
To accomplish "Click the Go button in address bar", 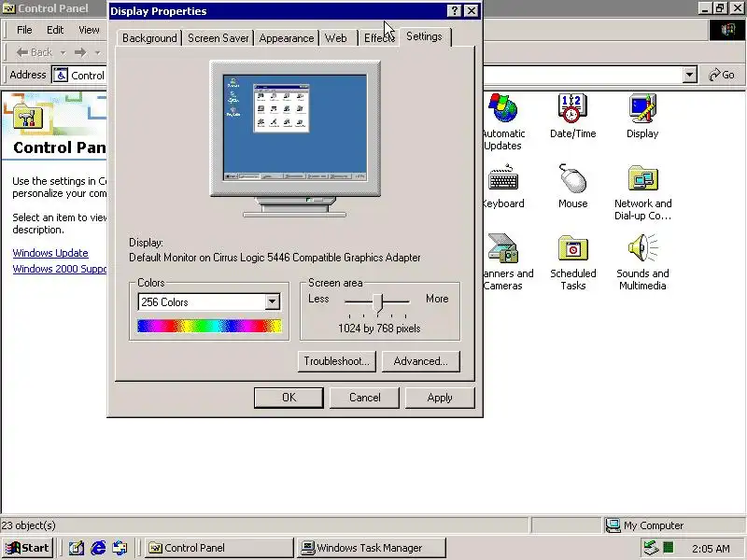I will coord(721,75).
